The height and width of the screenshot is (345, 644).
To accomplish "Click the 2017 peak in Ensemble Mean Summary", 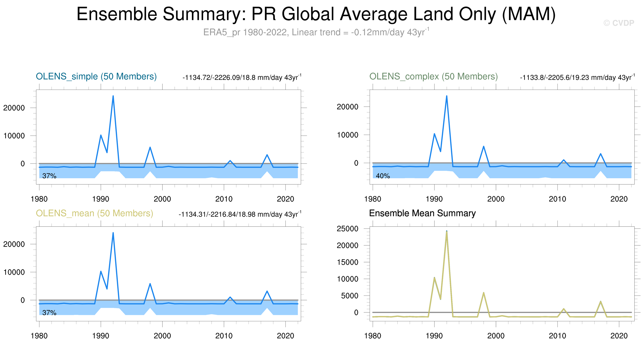I will [x=601, y=302].
